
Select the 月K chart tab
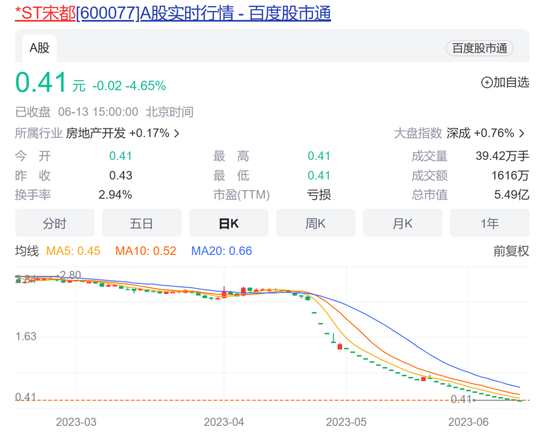coord(403,223)
